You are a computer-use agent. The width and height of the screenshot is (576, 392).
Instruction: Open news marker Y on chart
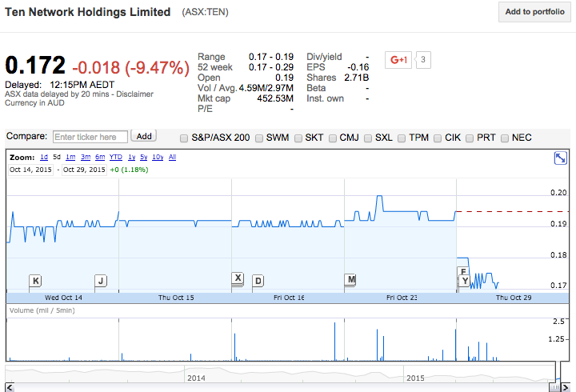tap(465, 282)
